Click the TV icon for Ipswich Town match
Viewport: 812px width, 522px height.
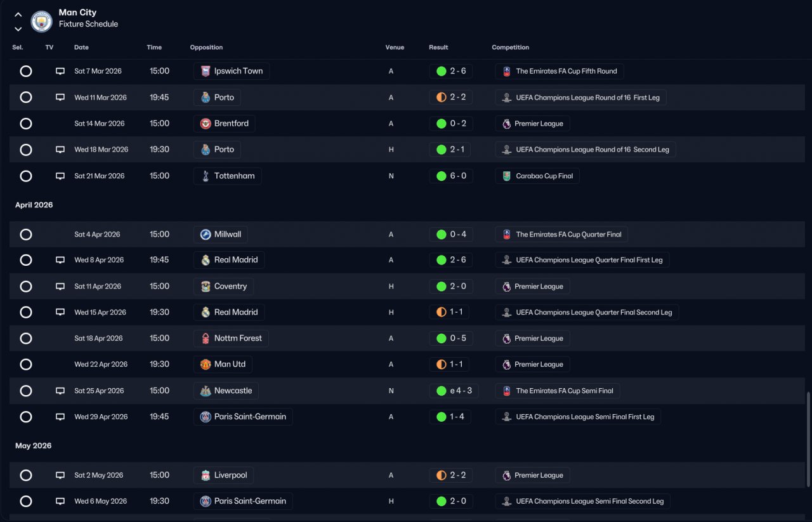click(x=60, y=72)
